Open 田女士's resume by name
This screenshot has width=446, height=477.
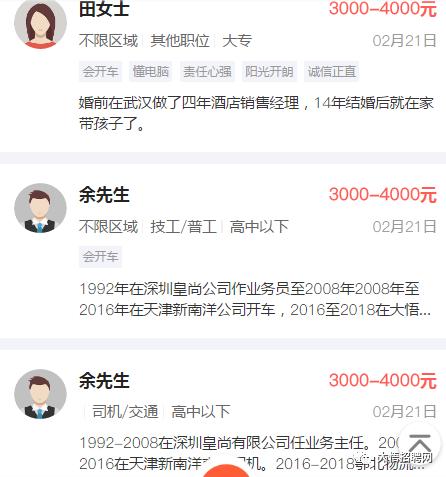tap(104, 9)
